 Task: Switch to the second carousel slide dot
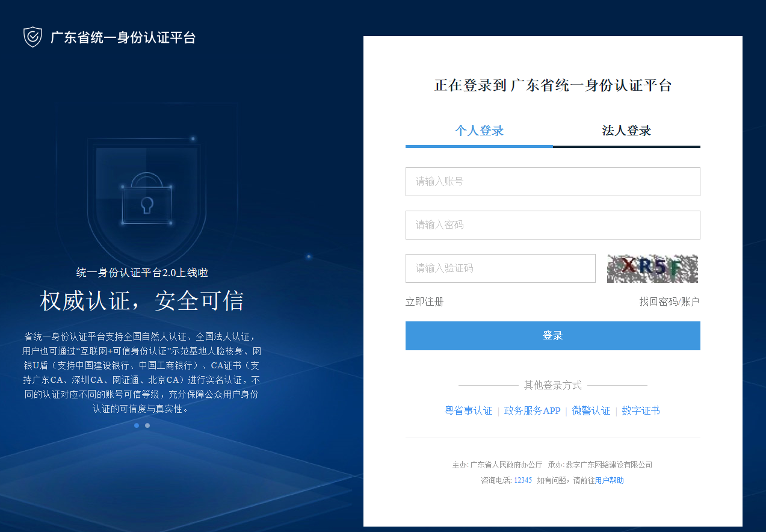pos(147,425)
